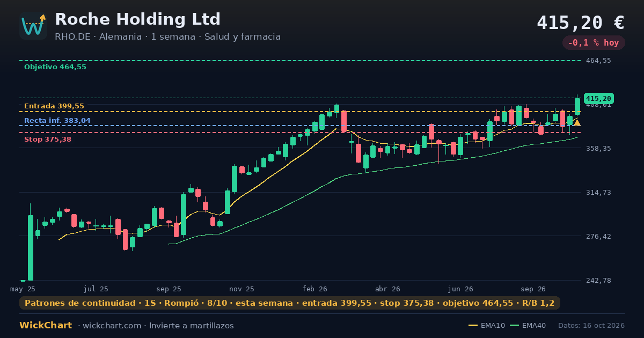Image resolution: width=644 pixels, height=338 pixels.
Task: Click the EMA10 legend yellow swatch
Action: click(x=473, y=326)
